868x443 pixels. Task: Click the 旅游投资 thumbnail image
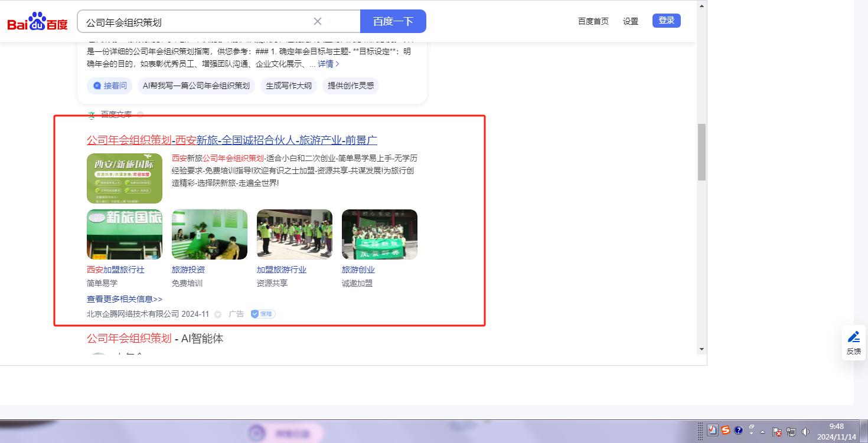[210, 234]
